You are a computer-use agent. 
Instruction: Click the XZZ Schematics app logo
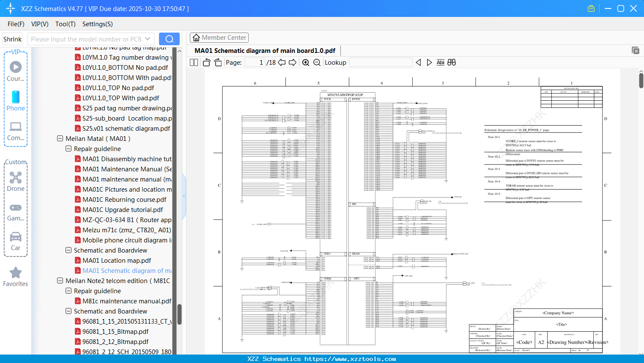coord(11,8)
